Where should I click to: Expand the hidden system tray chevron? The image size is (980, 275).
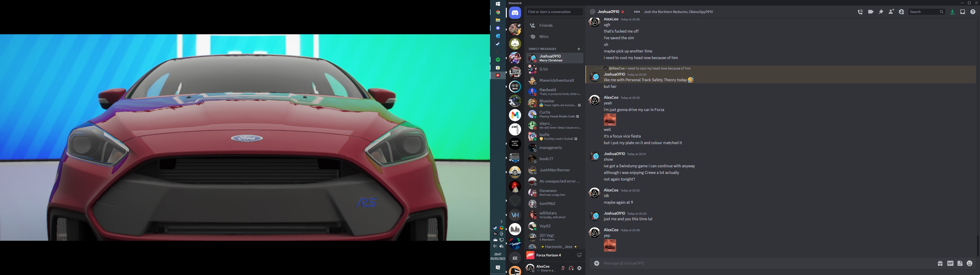(501, 222)
